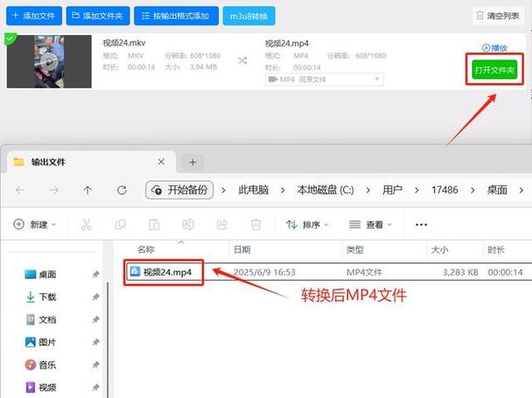
Task: Unpin 下载 using its pin icon
Action: [x=95, y=297]
